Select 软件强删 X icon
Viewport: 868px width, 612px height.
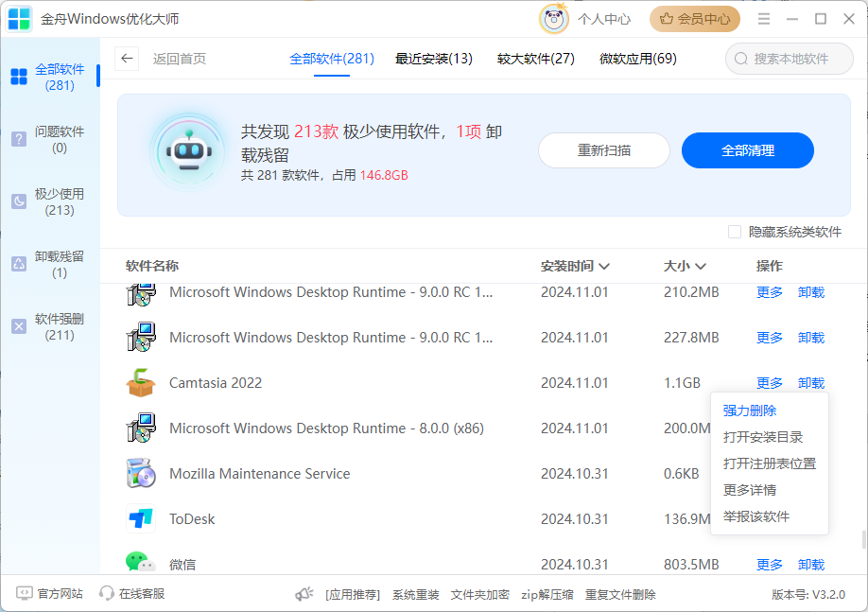pyautogui.click(x=19, y=326)
